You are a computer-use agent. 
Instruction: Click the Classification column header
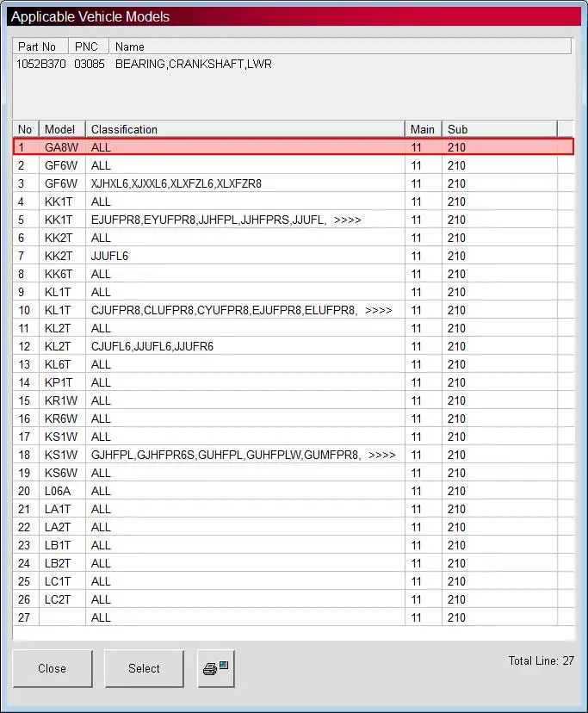click(245, 129)
